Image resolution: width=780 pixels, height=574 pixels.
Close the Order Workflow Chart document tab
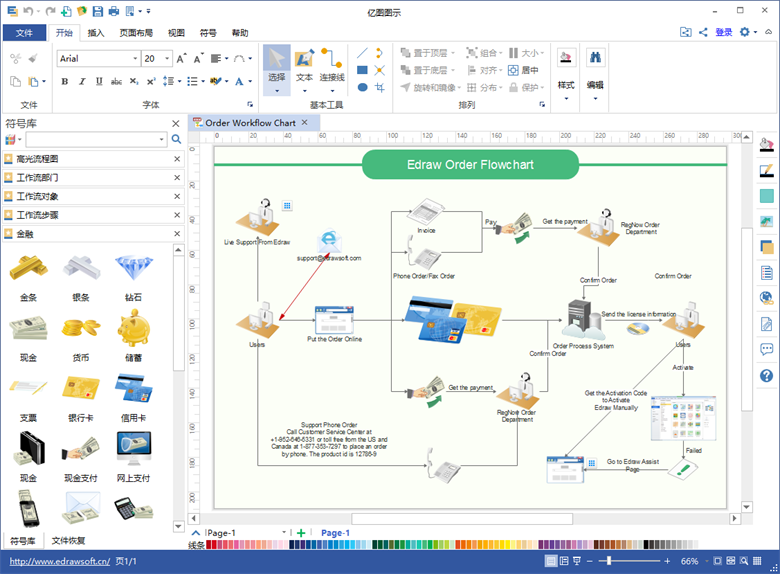point(304,122)
